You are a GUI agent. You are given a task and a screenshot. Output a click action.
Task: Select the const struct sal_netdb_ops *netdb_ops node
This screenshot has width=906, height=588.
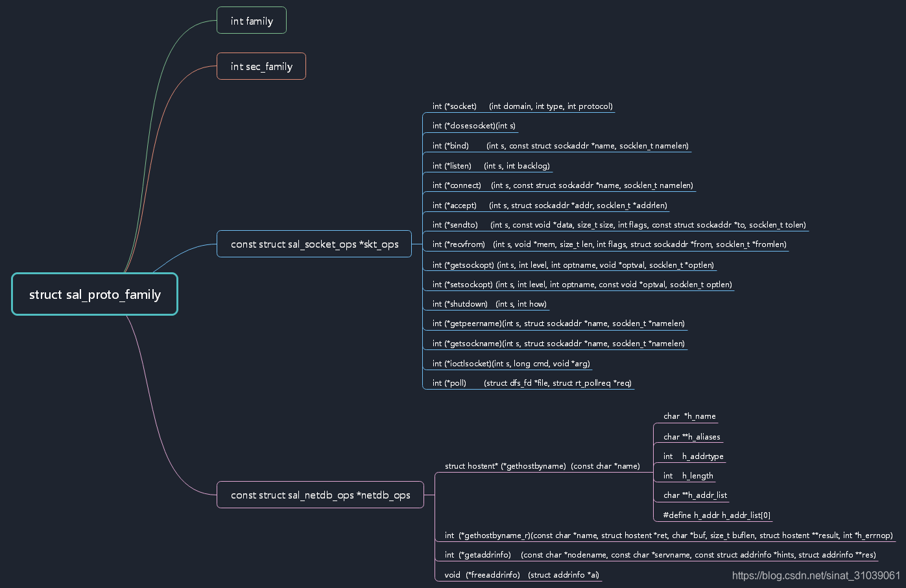320,495
